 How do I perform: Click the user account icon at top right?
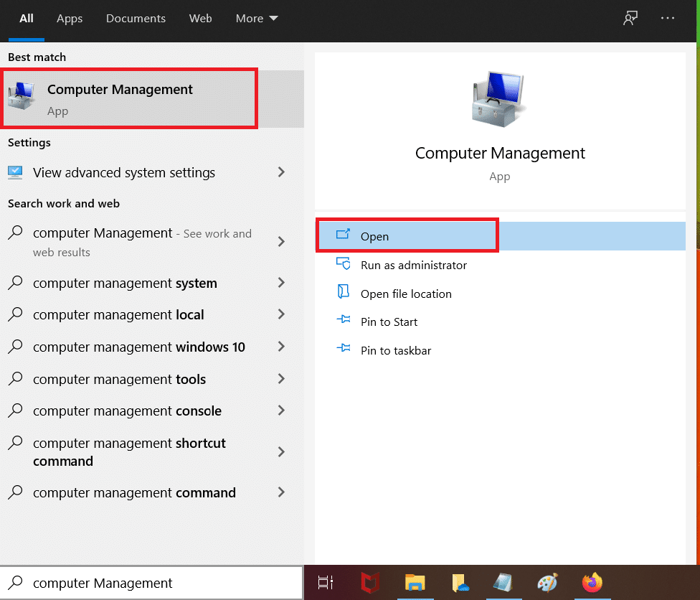(x=630, y=18)
